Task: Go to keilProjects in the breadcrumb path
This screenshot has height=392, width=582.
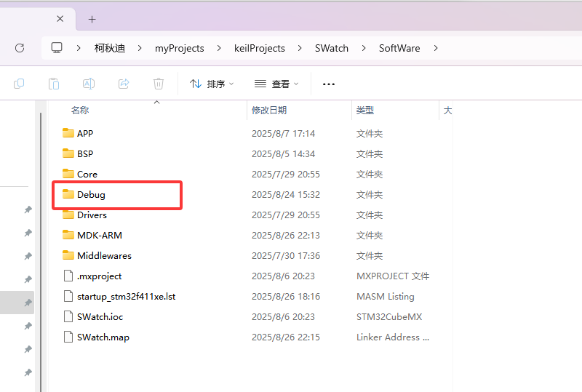Action: tap(259, 48)
